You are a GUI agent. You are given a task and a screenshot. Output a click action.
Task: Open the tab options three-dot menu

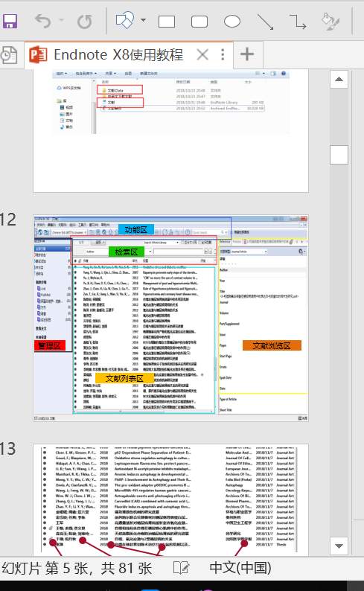click(x=223, y=55)
